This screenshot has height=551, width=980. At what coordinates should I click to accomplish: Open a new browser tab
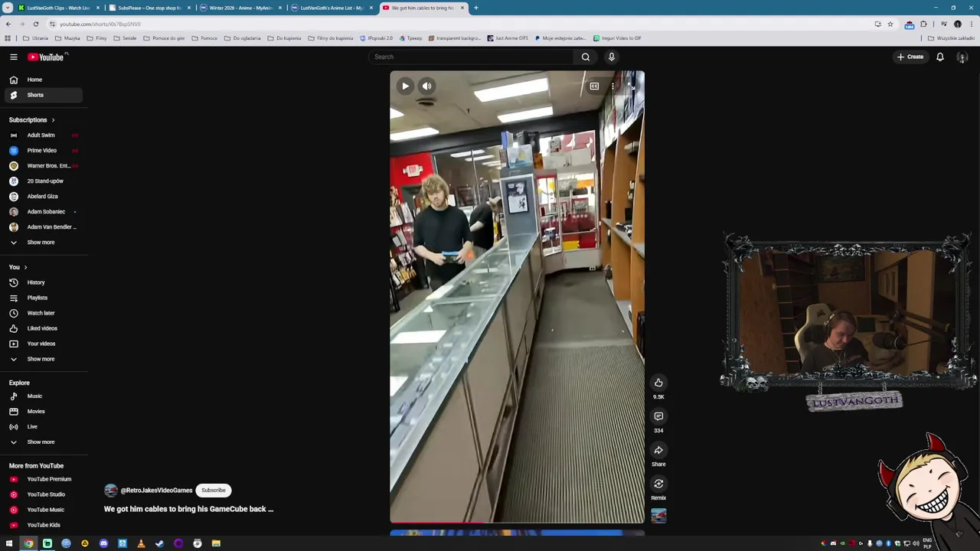(475, 8)
